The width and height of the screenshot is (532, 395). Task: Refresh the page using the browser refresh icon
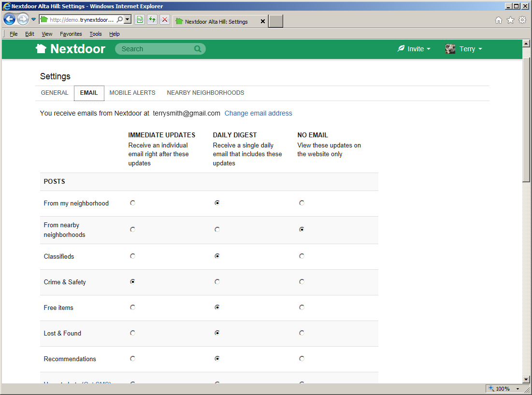[151, 19]
